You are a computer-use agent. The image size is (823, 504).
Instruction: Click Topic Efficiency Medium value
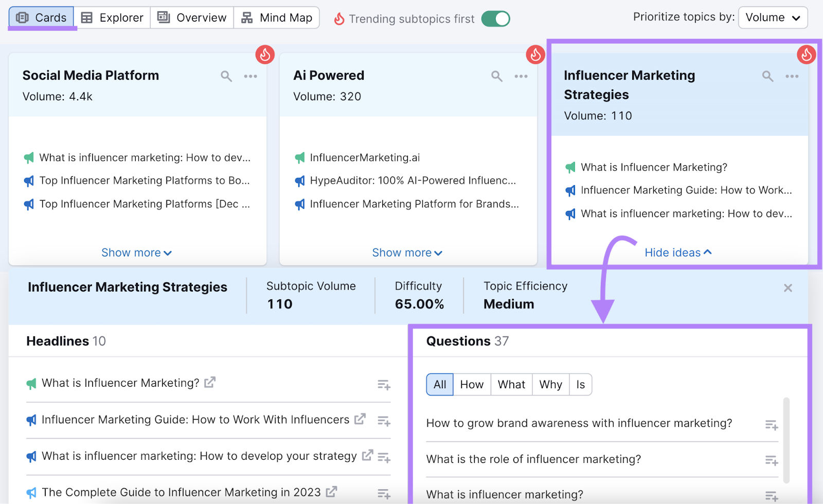click(509, 304)
